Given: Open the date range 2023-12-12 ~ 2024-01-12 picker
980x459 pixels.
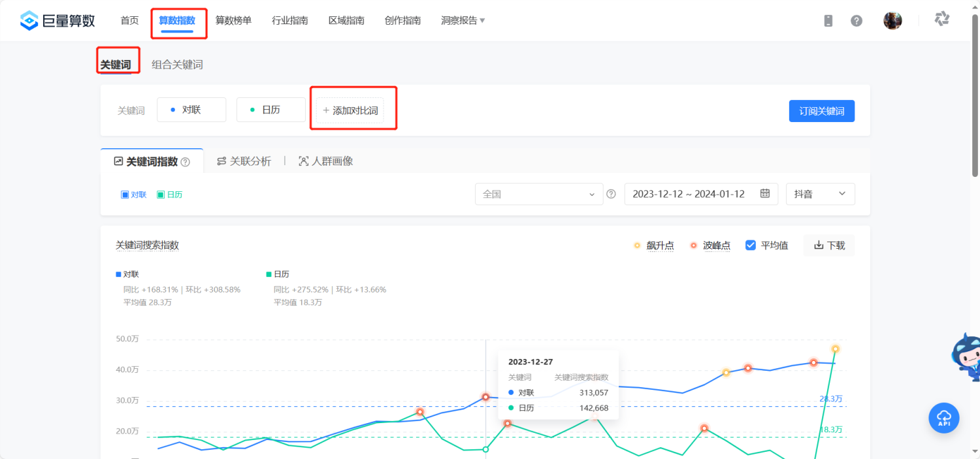Looking at the screenshot, I should click(701, 194).
